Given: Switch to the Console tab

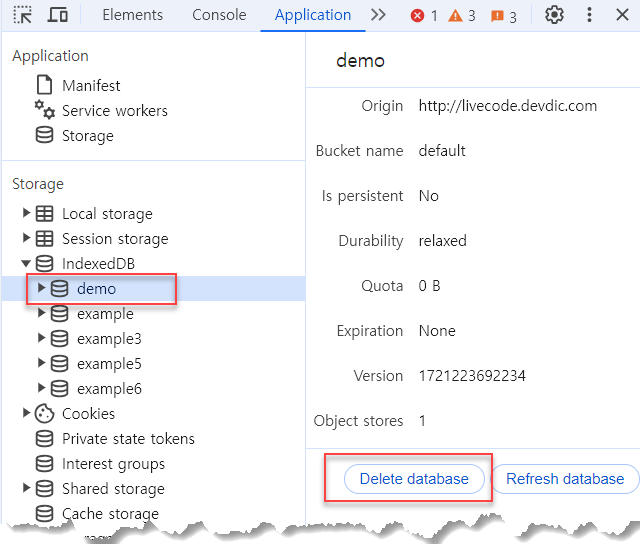Looking at the screenshot, I should (219, 15).
